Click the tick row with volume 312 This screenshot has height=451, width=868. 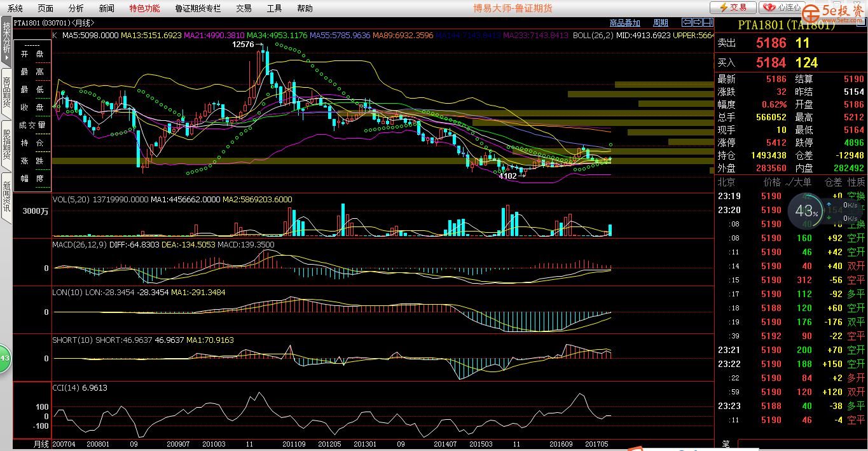tap(792, 280)
